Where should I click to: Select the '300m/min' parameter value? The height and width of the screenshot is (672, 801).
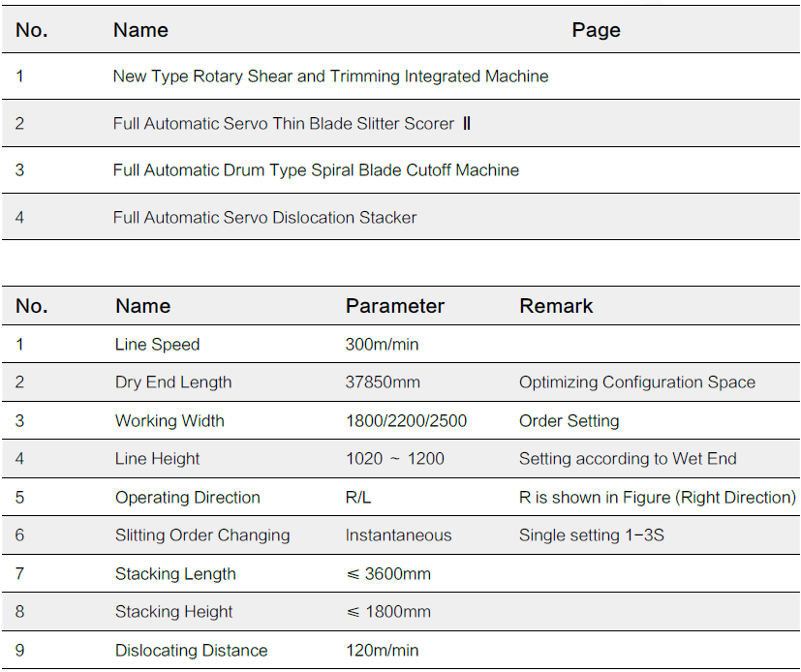(x=382, y=345)
